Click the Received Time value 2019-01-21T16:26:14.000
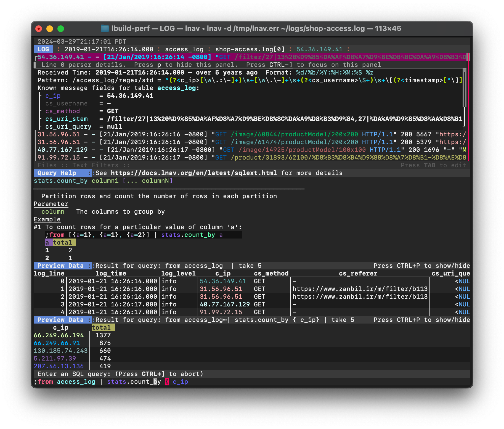This screenshot has width=504, height=429. click(140, 72)
